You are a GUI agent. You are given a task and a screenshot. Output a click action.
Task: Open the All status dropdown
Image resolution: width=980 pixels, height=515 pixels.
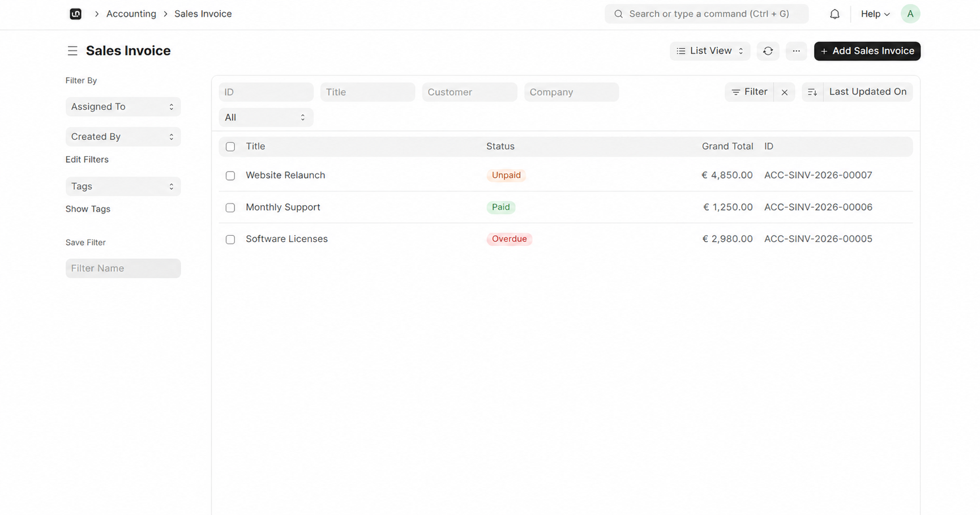(266, 117)
